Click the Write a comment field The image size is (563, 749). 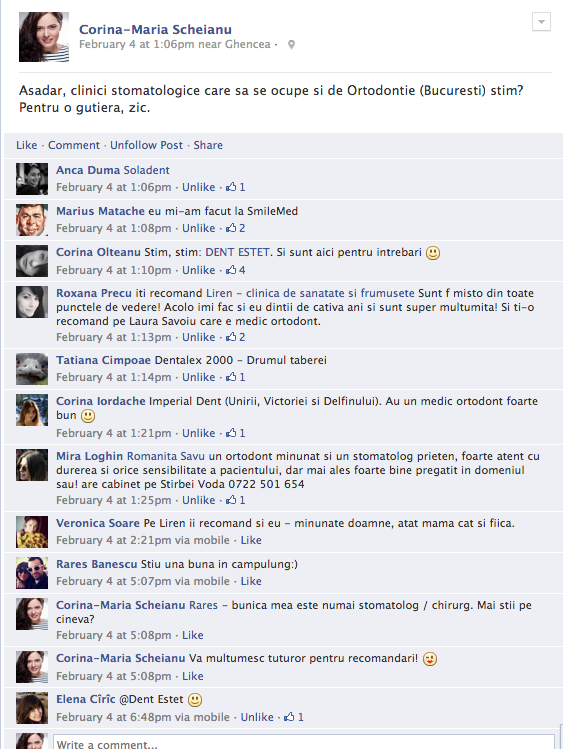[x=304, y=742]
